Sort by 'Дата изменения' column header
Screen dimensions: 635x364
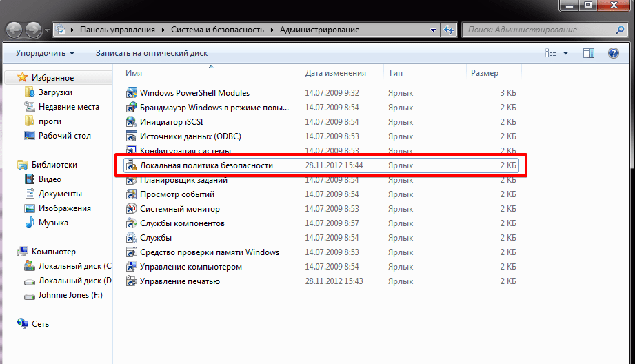coord(335,73)
